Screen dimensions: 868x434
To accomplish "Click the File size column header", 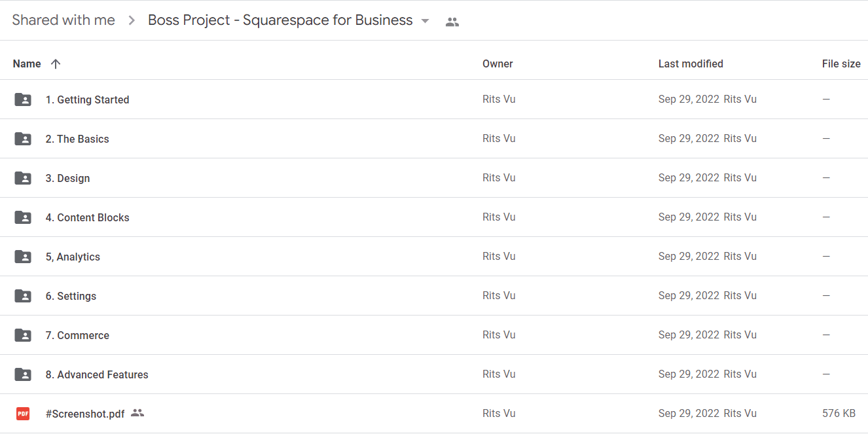I will click(841, 63).
